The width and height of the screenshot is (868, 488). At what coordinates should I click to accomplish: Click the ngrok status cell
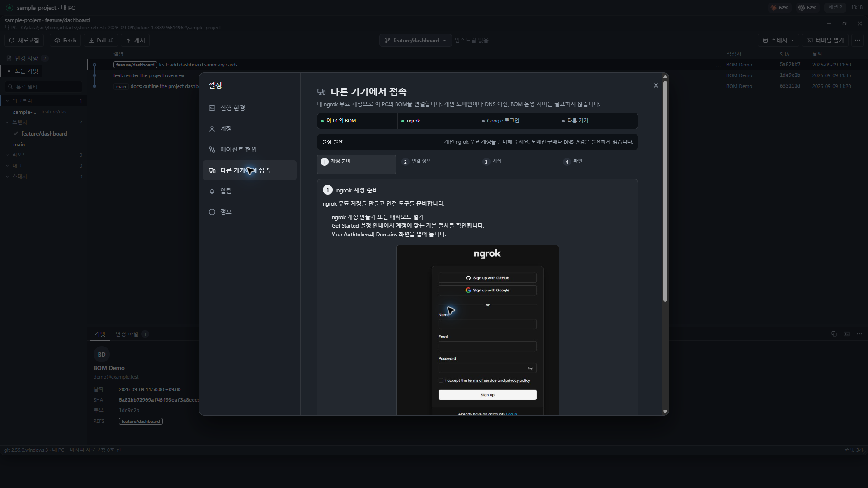(x=438, y=121)
